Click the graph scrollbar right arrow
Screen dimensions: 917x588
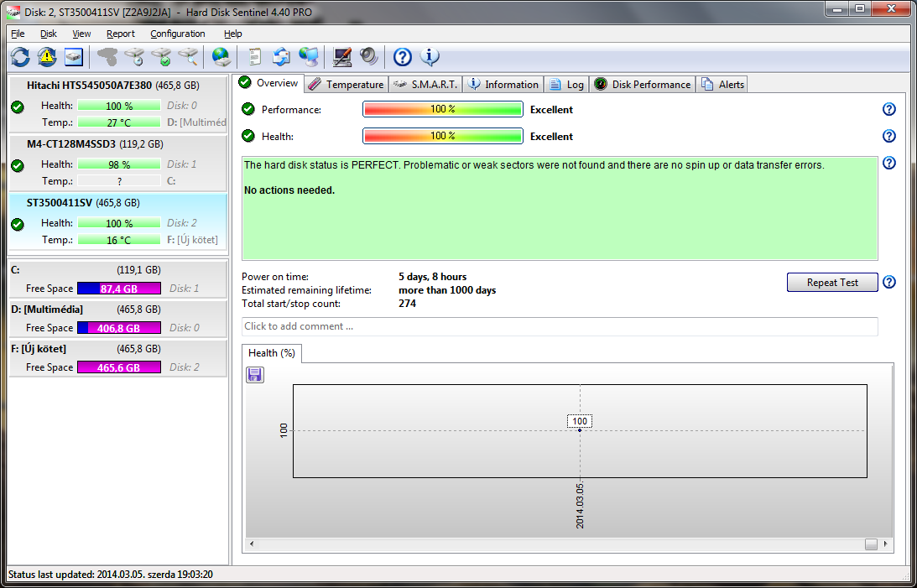point(885,544)
